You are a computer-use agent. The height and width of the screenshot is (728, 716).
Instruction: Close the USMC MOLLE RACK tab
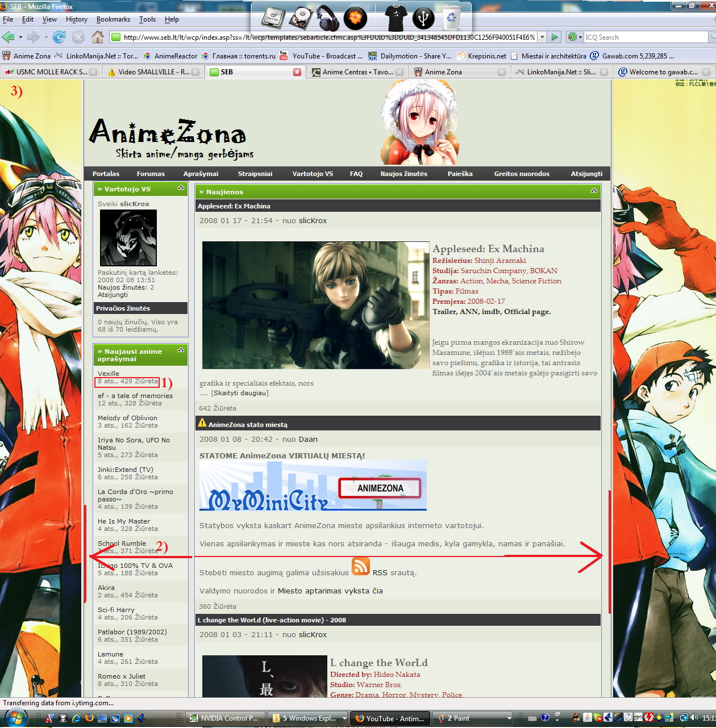click(94, 72)
